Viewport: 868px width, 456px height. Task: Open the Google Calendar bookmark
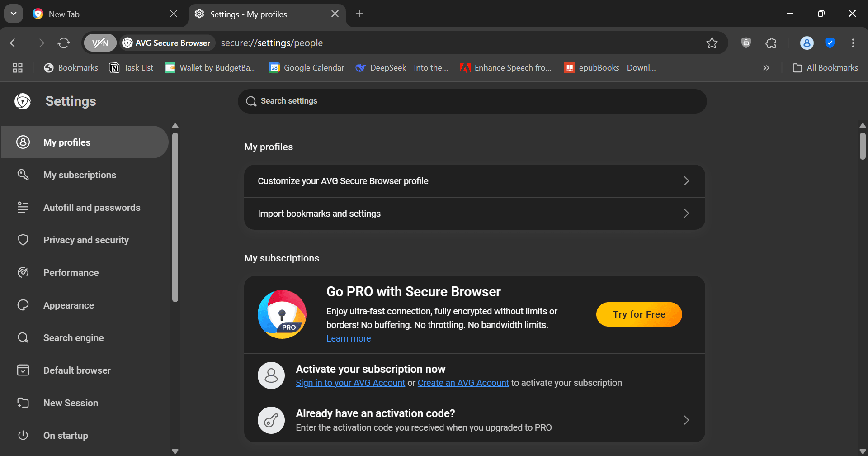pos(307,68)
